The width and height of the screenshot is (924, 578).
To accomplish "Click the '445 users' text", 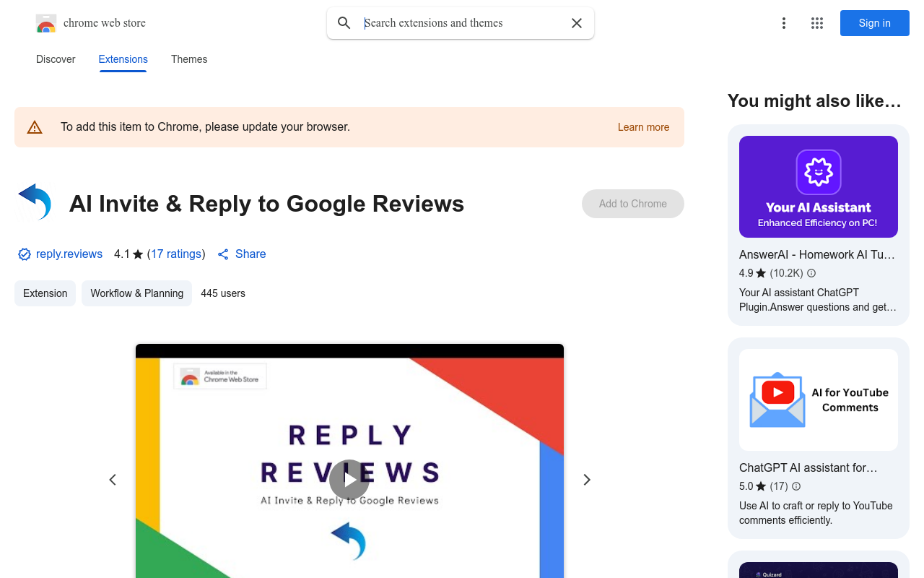I will pos(223,293).
